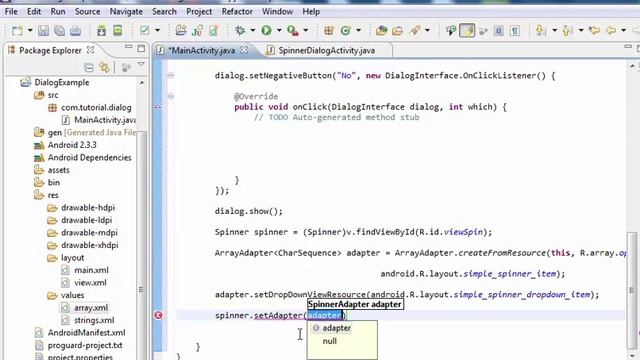Click the Open Type toolbar icon
This screenshot has width=640, height=360.
(x=382, y=31)
